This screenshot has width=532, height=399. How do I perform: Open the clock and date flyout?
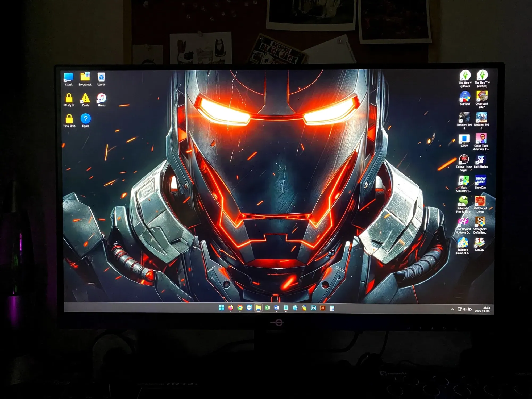click(x=483, y=309)
